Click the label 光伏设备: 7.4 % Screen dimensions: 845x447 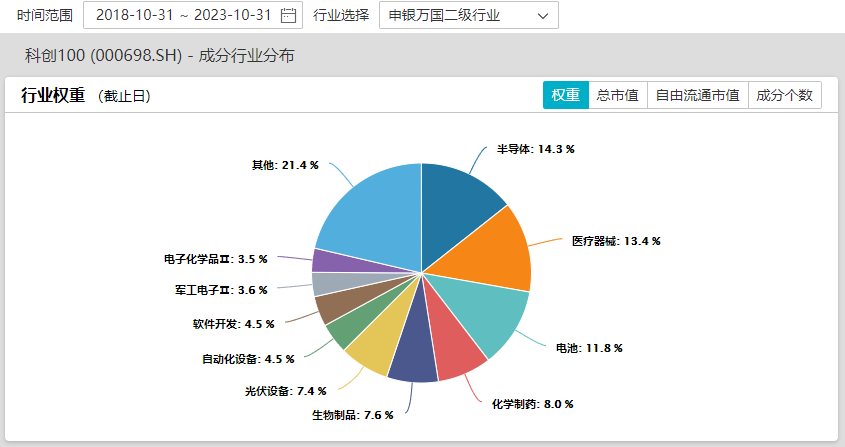286,391
